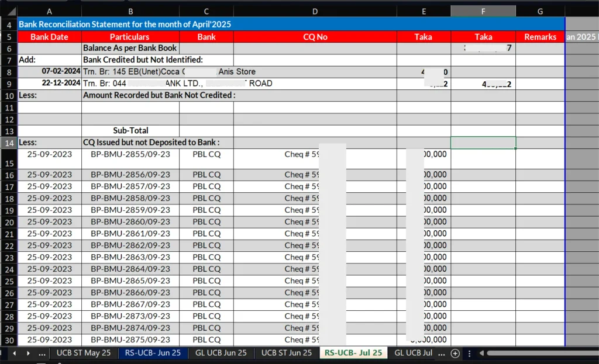The image size is (599, 364).
Task: Select column D header
Action: pos(315,11)
